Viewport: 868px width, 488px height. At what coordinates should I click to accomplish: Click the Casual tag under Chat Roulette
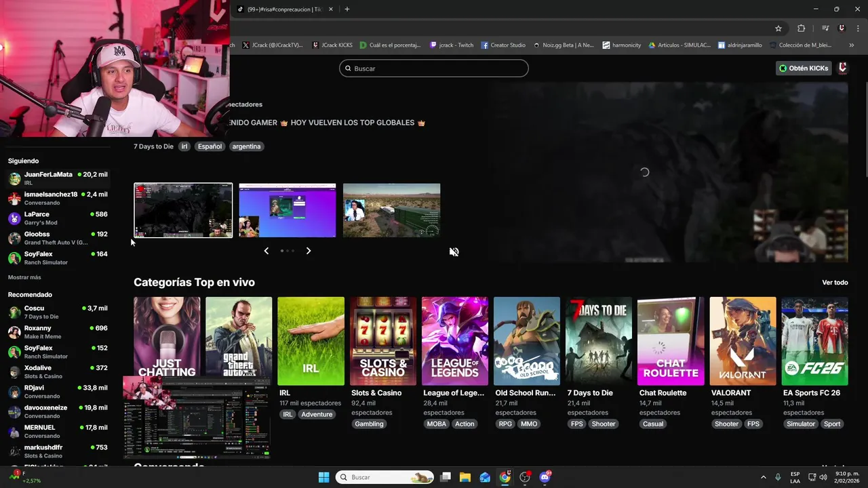click(x=653, y=424)
